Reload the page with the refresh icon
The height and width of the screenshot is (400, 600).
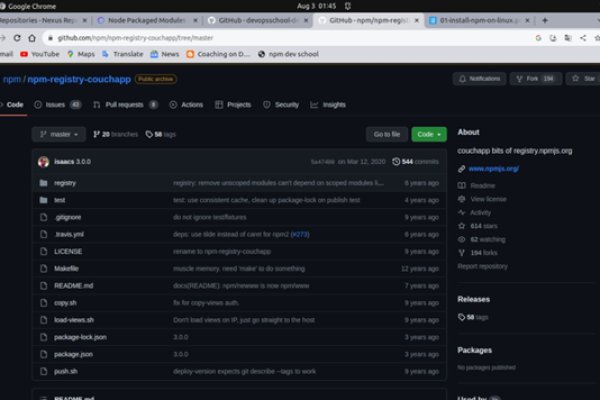(17, 38)
